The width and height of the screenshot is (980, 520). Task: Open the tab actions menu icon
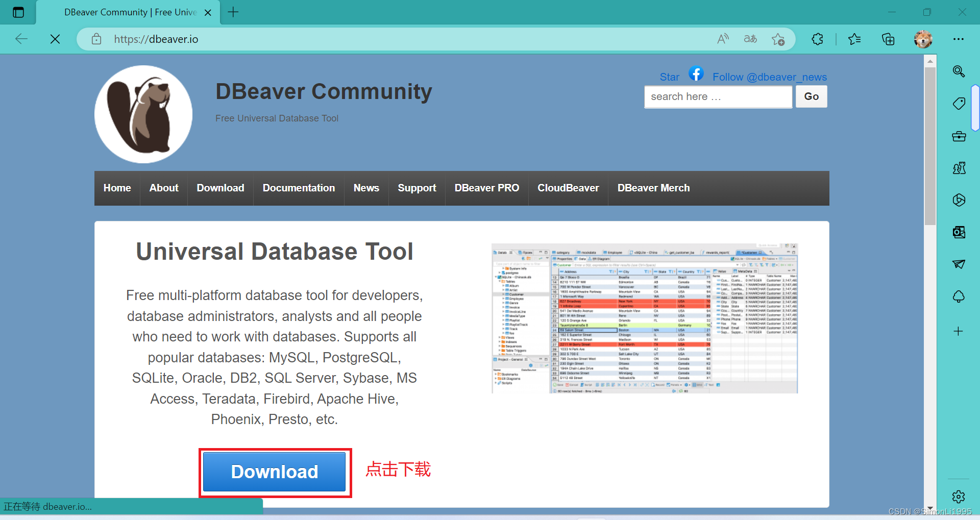(18, 12)
